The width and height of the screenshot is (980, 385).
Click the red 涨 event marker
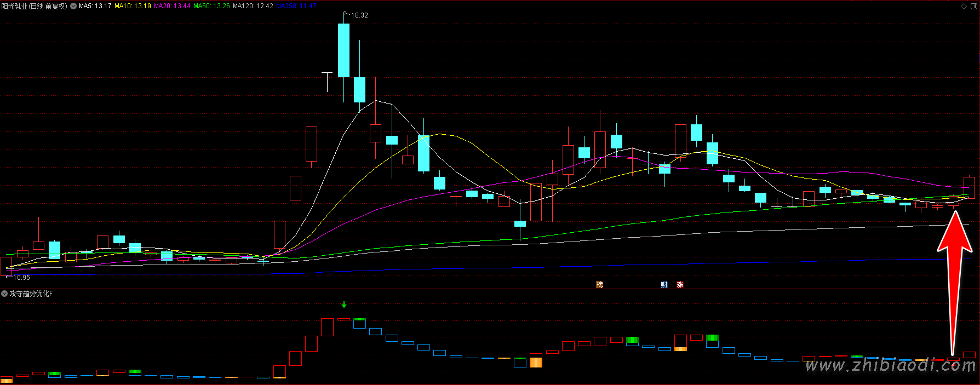680,285
